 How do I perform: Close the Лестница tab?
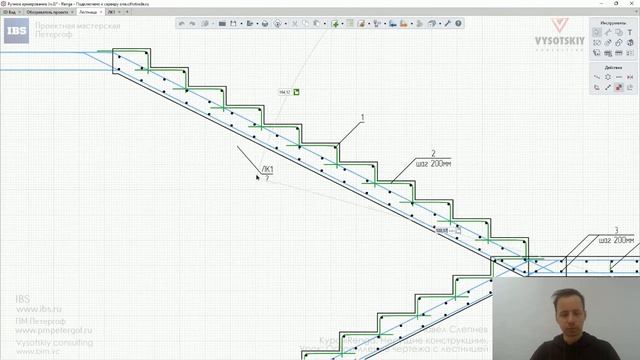coord(101,12)
